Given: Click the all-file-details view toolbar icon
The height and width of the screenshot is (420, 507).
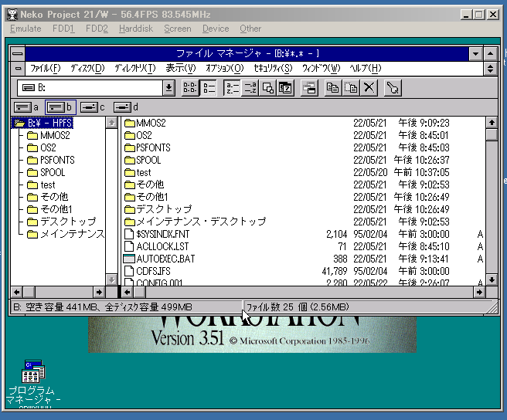Looking at the screenshot, I should click(209, 88).
